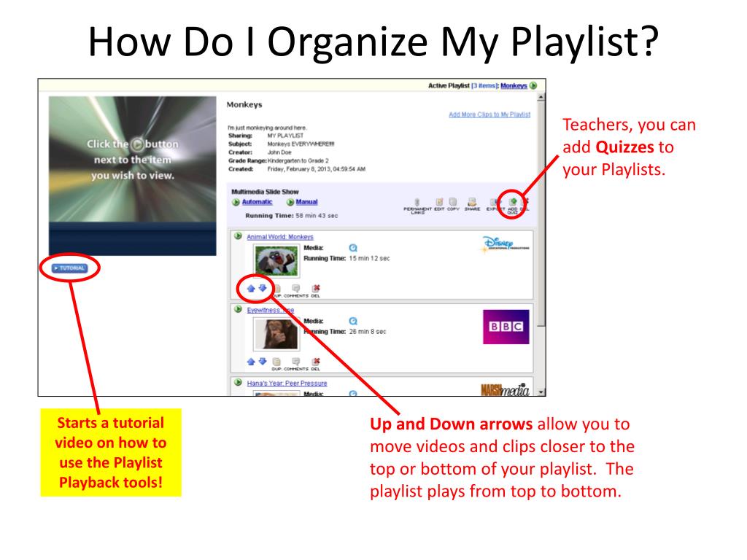The height and width of the screenshot is (560, 747).
Task: Click the scrollbar up arrow
Action: pyautogui.click(x=541, y=97)
